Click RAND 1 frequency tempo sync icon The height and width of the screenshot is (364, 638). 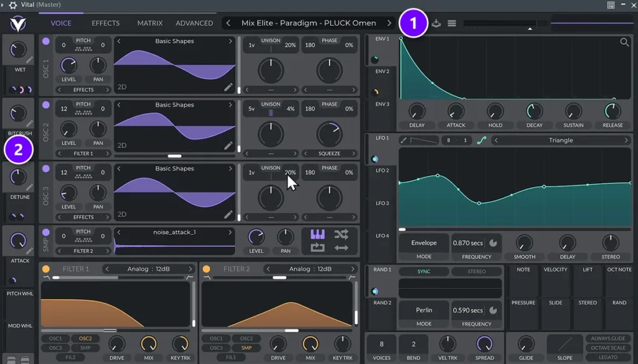click(493, 310)
